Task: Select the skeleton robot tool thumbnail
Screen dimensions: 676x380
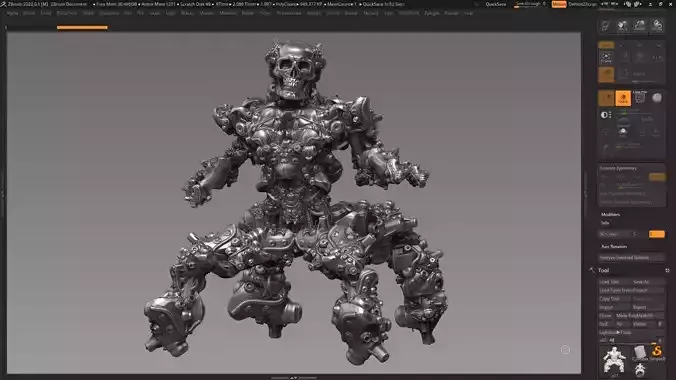Action: pyautogui.click(x=613, y=360)
